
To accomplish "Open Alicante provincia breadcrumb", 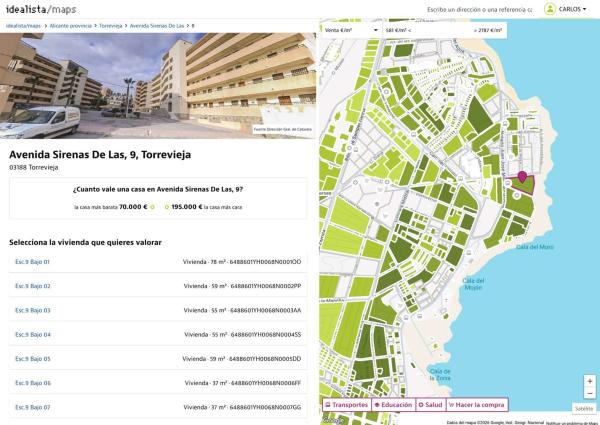I will 71,26.
